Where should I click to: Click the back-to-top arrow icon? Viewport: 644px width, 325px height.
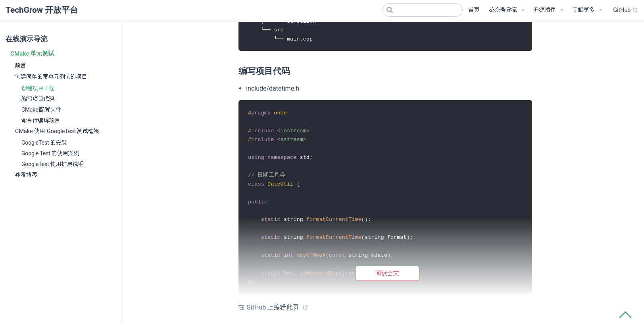click(x=625, y=315)
